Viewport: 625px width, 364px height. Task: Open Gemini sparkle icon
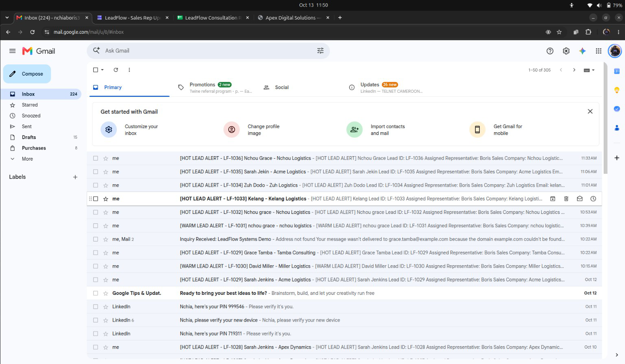pos(582,51)
